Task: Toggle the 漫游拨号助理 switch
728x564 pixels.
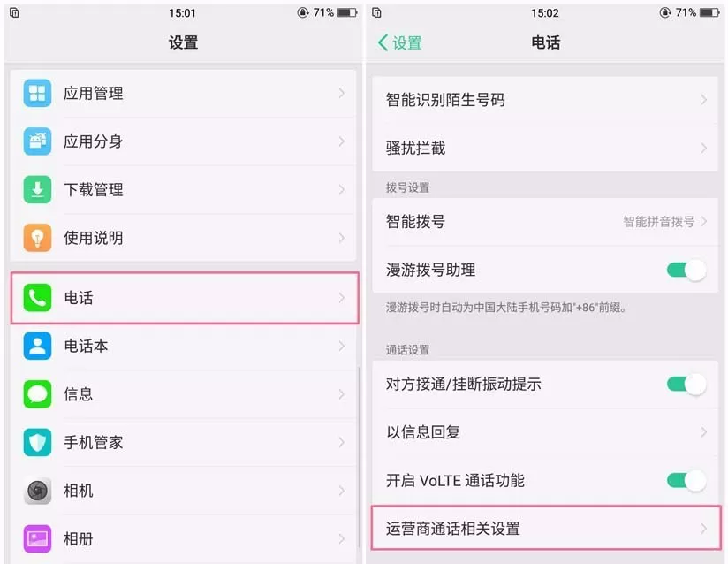Action: click(686, 270)
